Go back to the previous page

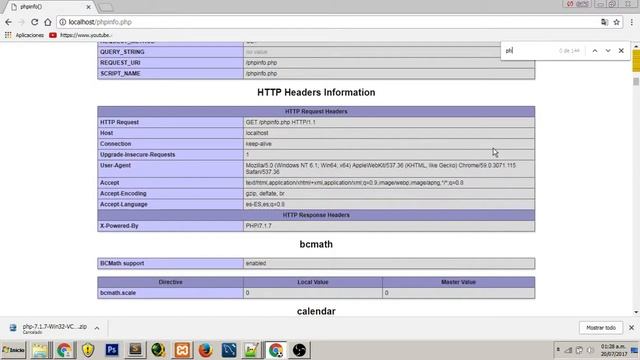pos(9,22)
